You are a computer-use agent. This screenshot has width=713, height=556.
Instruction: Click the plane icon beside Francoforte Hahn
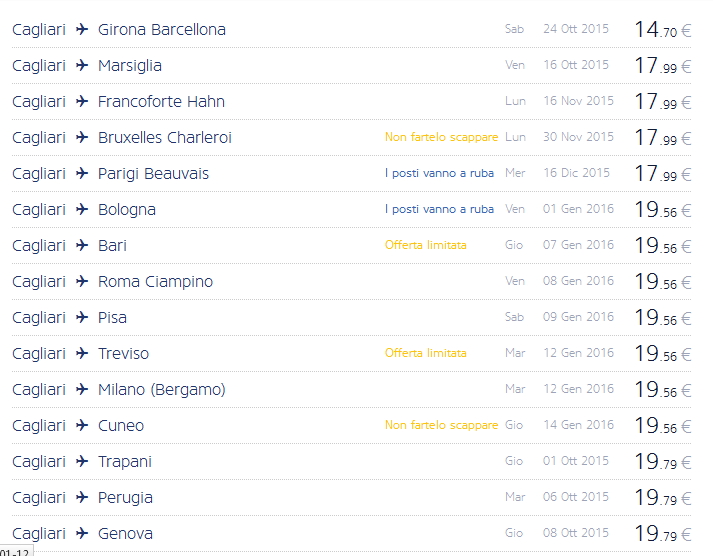pyautogui.click(x=82, y=102)
